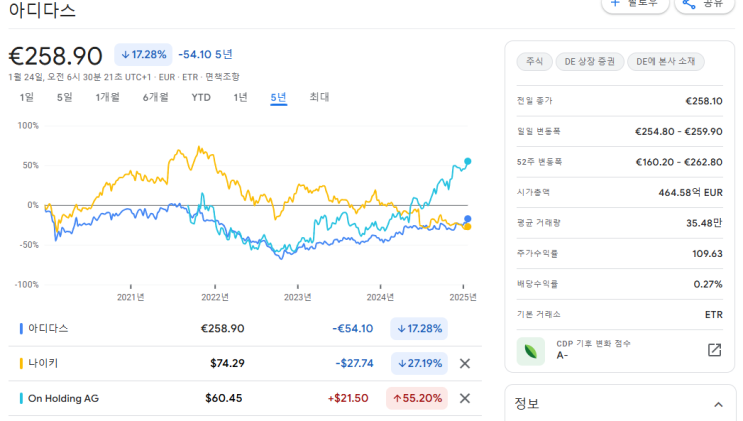Screen dimensions: 743x421
Task: Click the CDP green leaf logo
Action: pyautogui.click(x=530, y=350)
